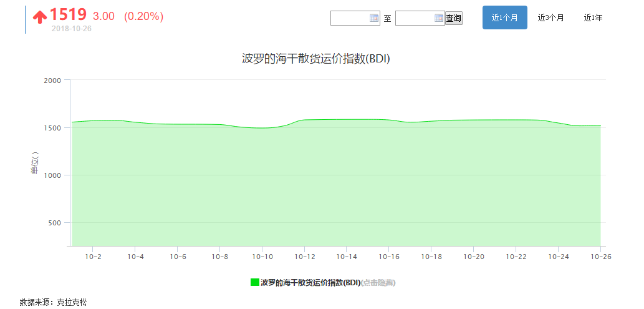This screenshot has height=309, width=644.
Task: Click the x-axis label 10-20
Action: click(474, 257)
